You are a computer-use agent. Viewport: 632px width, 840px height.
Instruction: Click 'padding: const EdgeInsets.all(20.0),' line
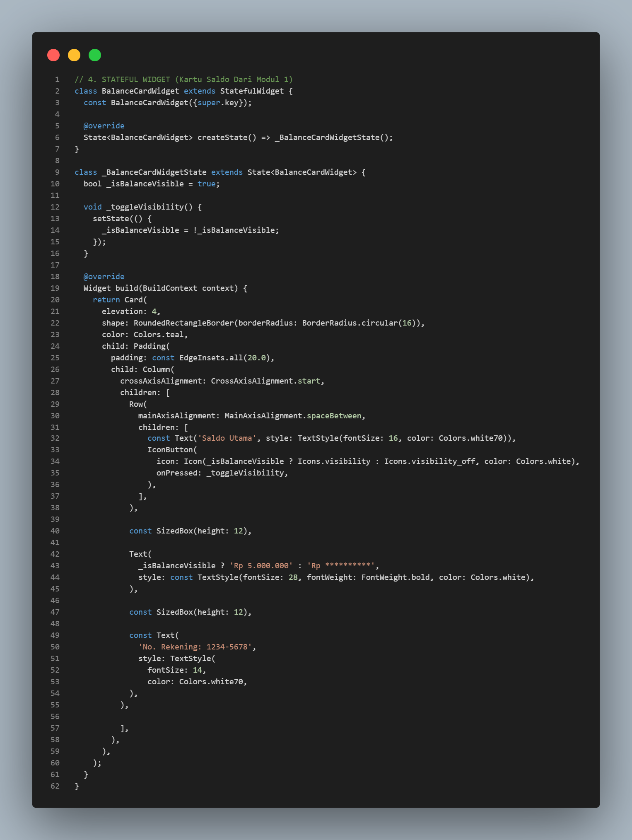193,357
